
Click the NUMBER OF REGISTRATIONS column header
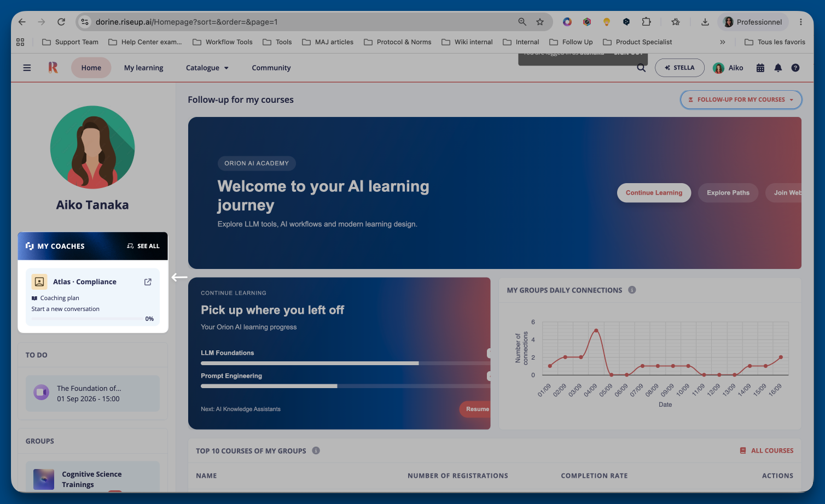pyautogui.click(x=458, y=476)
